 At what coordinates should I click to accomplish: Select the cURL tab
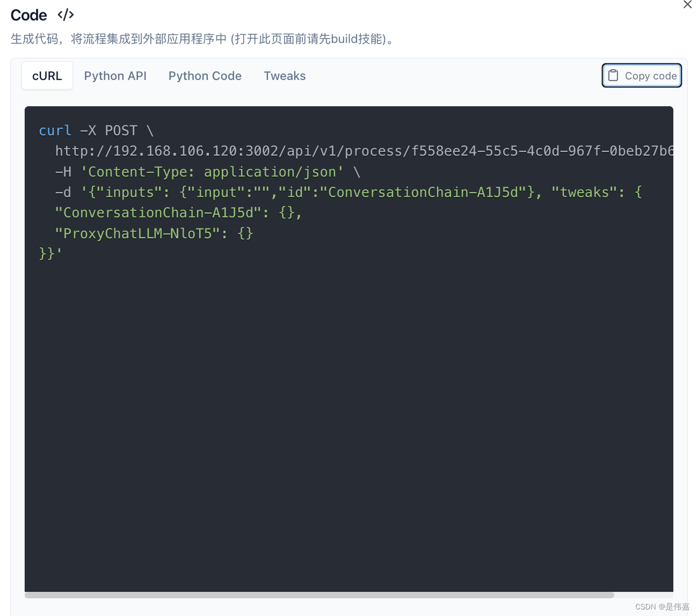[47, 76]
